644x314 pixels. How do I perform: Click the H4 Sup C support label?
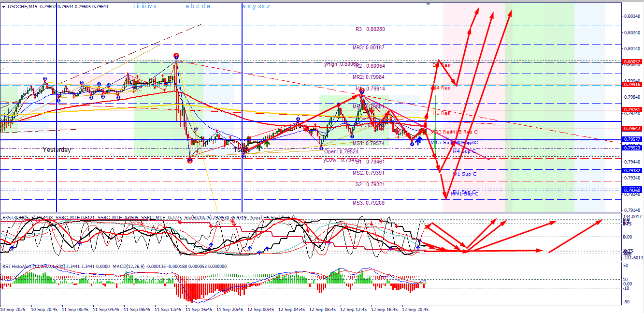pyautogui.click(x=465, y=151)
